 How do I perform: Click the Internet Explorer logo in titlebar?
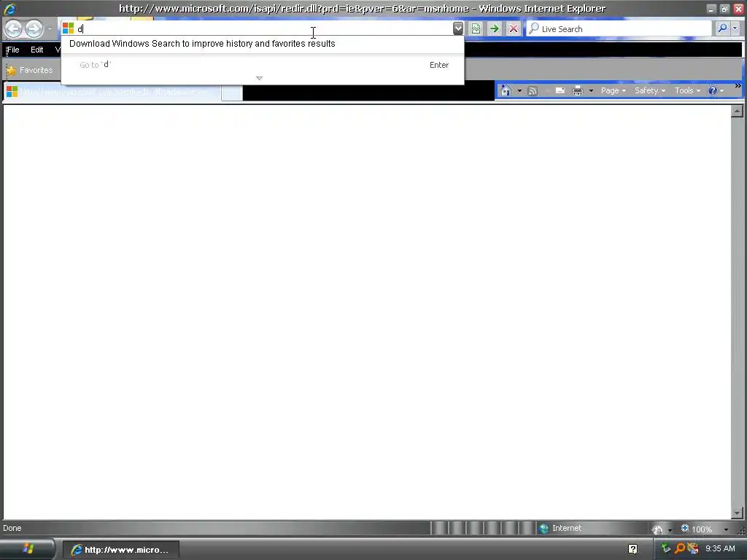click(9, 9)
